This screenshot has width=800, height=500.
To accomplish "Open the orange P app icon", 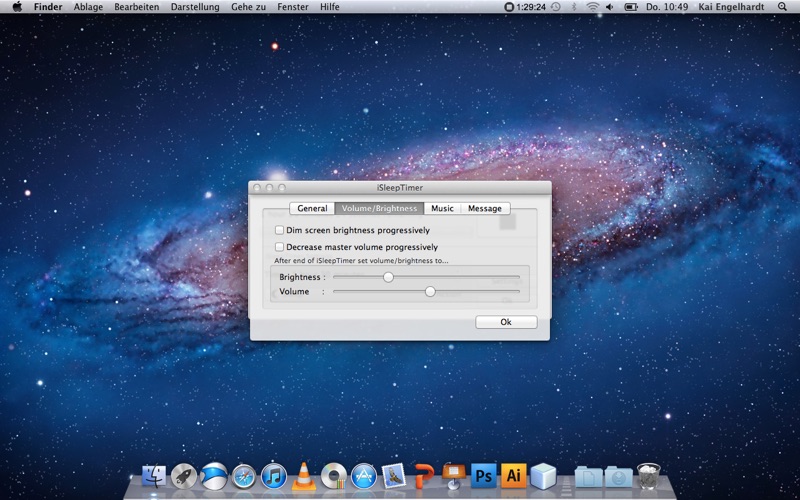I will tap(424, 476).
